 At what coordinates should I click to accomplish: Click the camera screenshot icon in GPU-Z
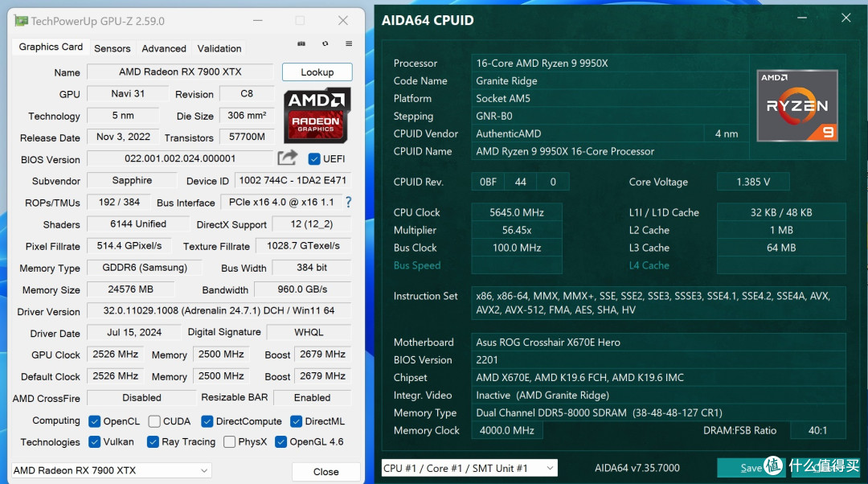[301, 43]
